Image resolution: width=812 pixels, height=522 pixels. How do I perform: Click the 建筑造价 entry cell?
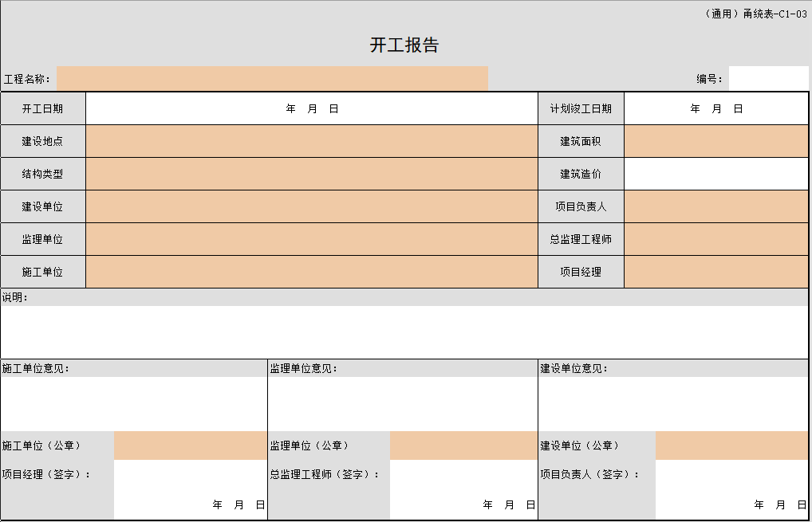point(715,174)
